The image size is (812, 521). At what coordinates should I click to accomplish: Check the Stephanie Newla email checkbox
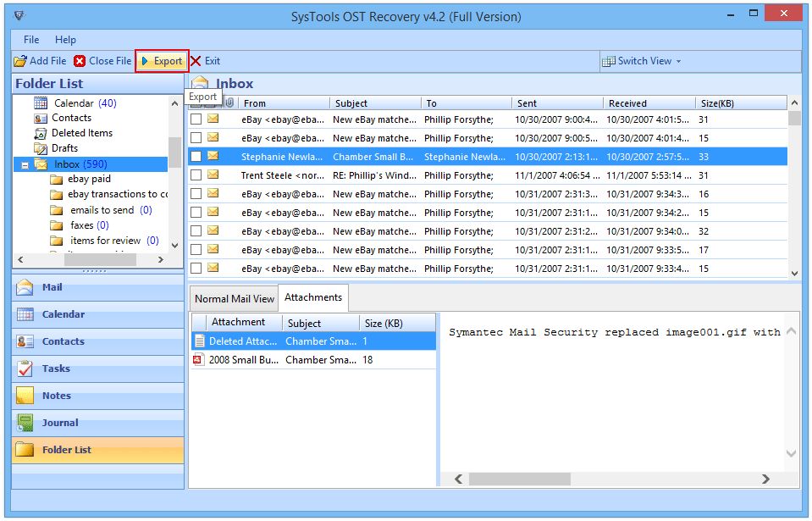pyautogui.click(x=196, y=157)
